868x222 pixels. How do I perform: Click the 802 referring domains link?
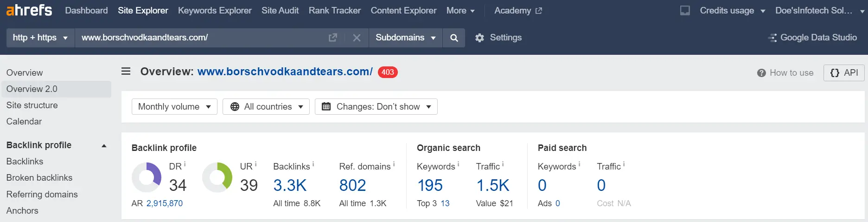(x=352, y=185)
